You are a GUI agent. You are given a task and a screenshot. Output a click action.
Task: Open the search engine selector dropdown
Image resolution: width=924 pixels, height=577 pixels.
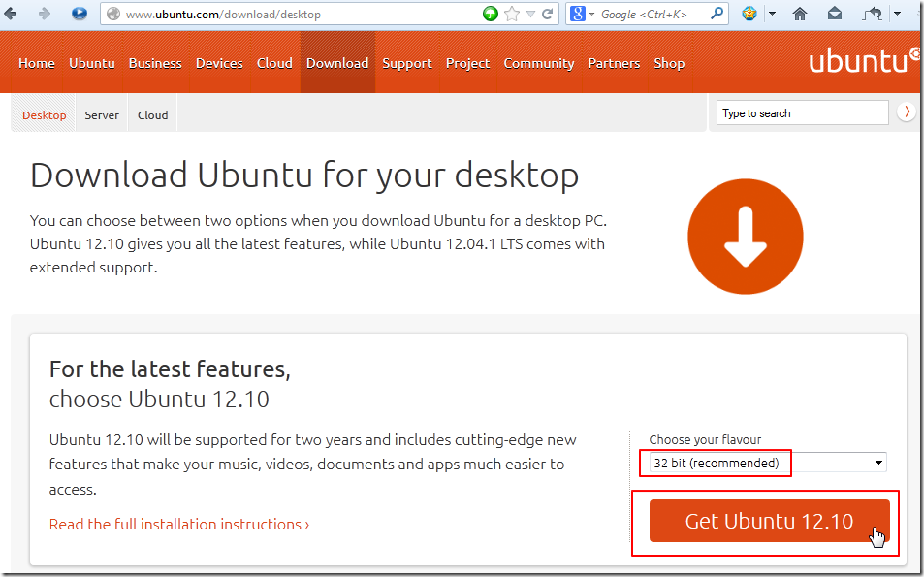582,14
